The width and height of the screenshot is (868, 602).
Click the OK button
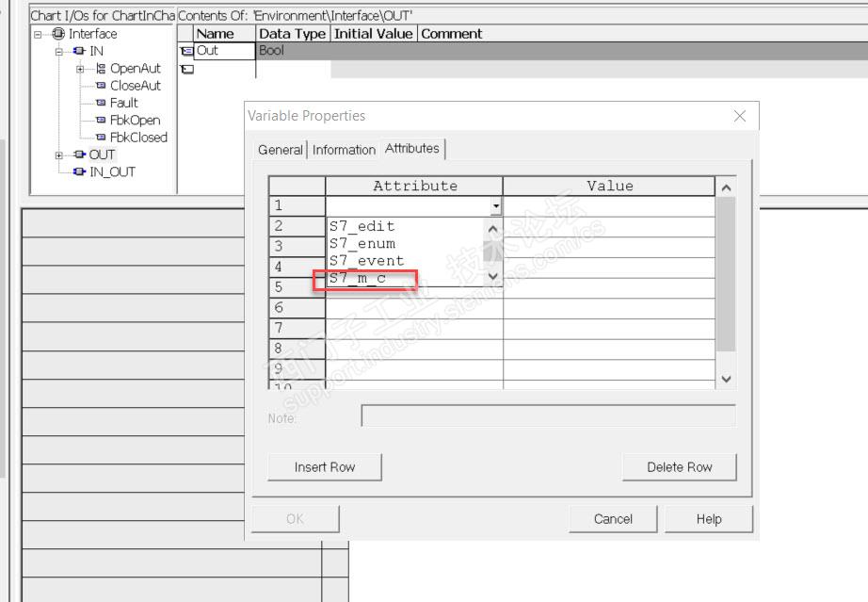(x=295, y=519)
